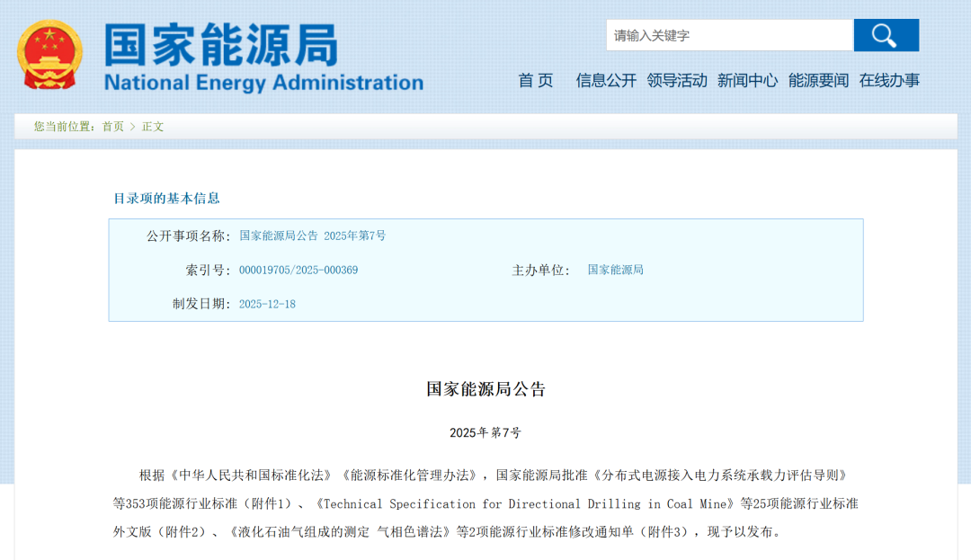Click the 国家能源局公告 article heading

pyautogui.click(x=485, y=389)
